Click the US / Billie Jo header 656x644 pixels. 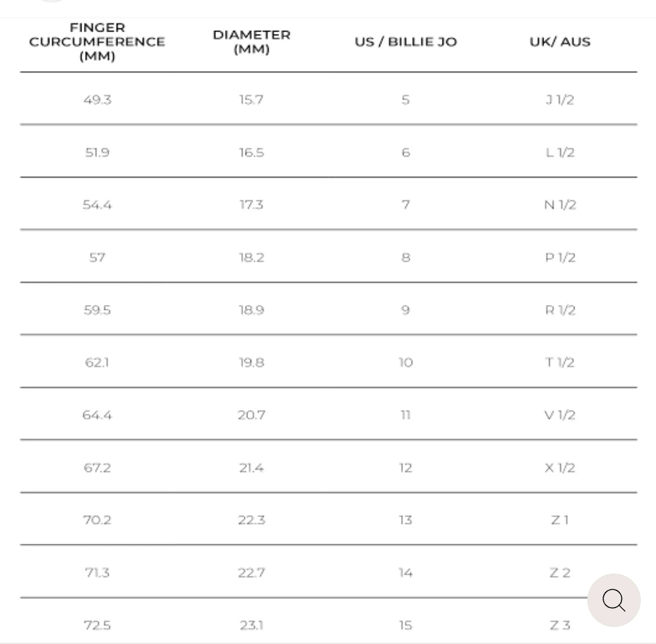(406, 42)
